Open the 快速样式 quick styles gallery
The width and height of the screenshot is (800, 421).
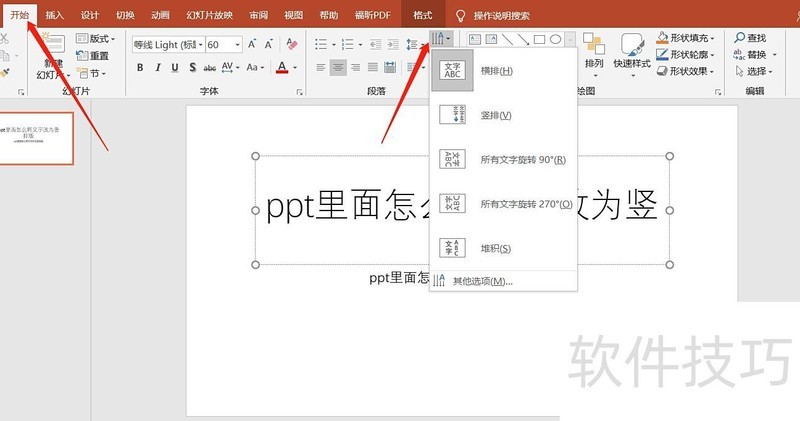(632, 55)
